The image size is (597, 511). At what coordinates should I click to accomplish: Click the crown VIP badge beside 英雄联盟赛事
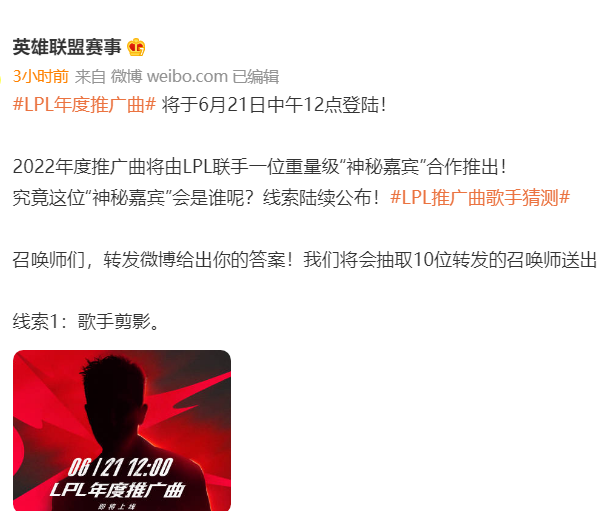tap(136, 47)
